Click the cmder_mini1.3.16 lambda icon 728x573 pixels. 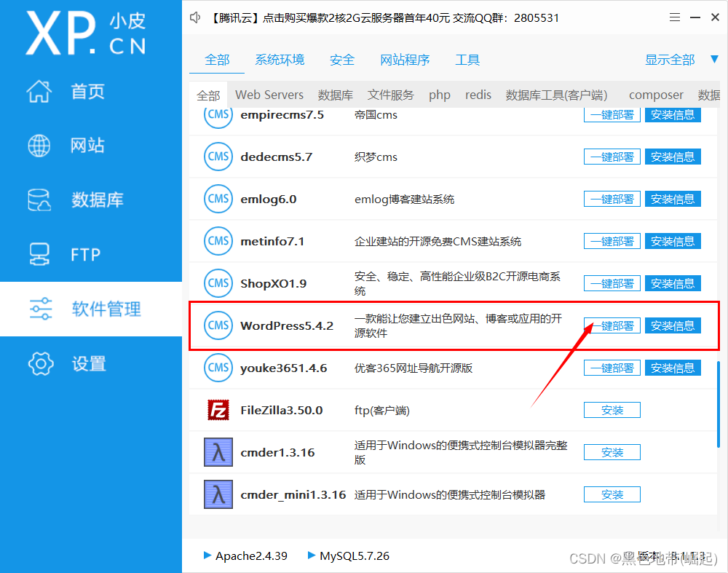[x=218, y=495]
